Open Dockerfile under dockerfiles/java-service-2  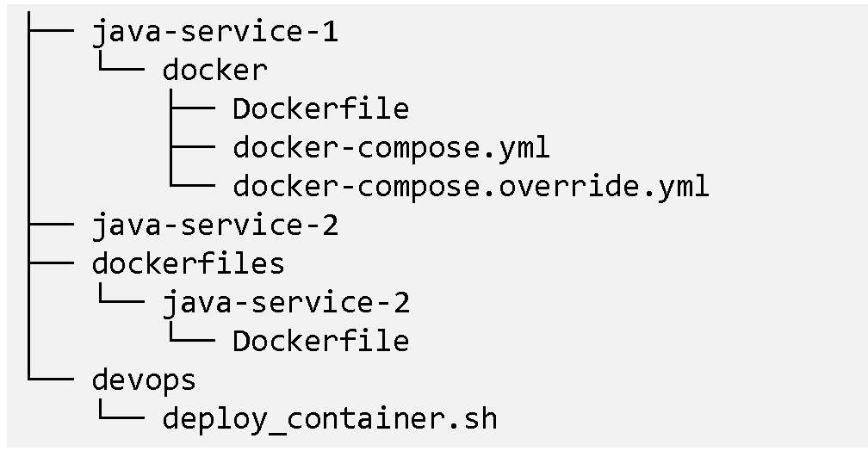[x=320, y=341]
